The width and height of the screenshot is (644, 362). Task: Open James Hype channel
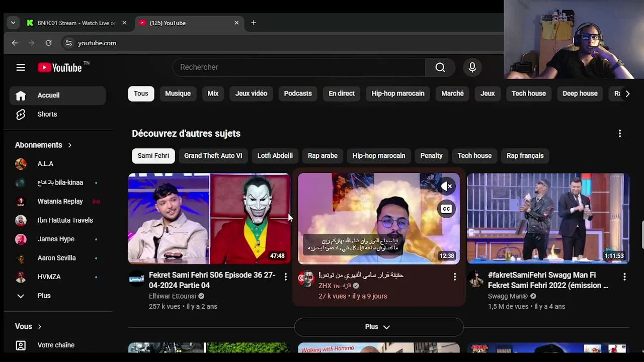[57, 239]
